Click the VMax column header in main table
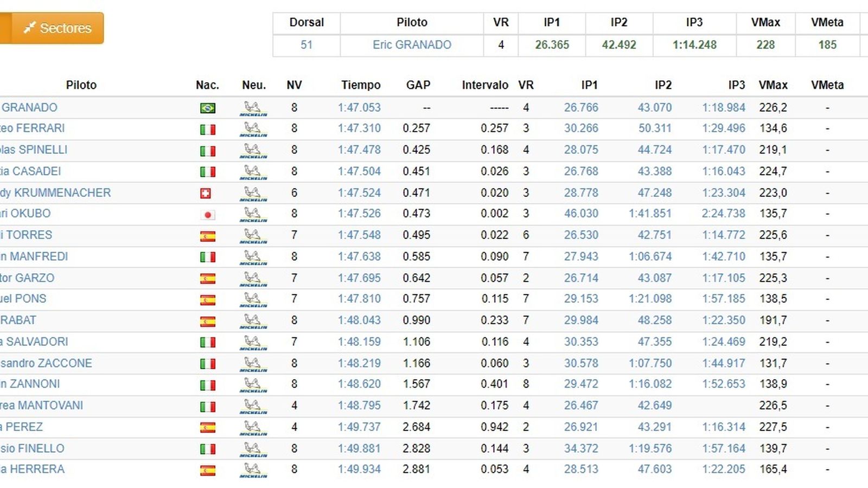This screenshot has width=868, height=488. pyautogui.click(x=773, y=85)
